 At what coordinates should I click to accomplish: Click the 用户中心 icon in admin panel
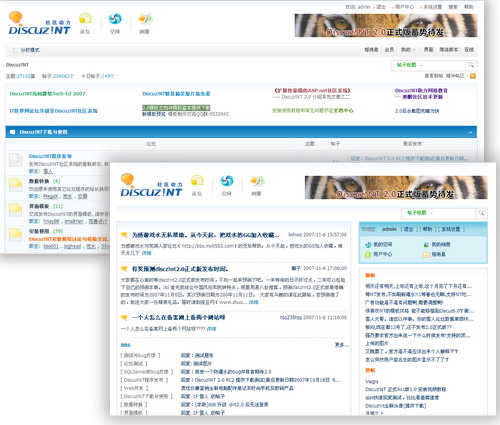[x=368, y=255]
